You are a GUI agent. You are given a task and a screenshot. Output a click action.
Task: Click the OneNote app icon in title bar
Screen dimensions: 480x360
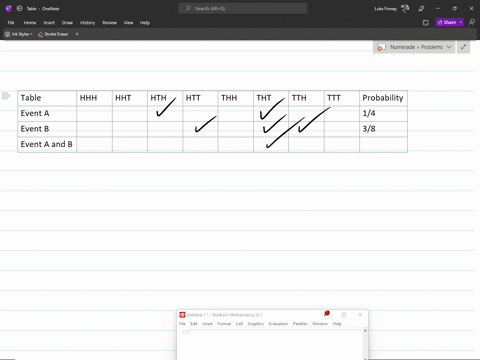9,9
